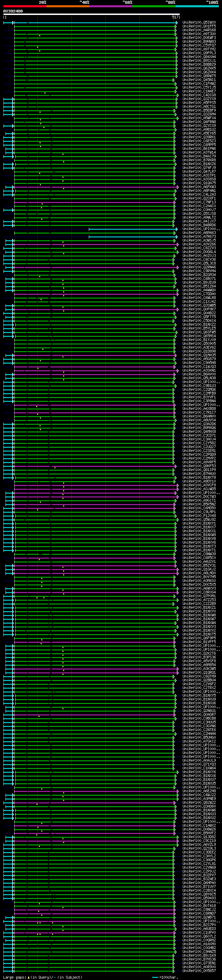
Task: Click label UniRef100_C9ANZ5
Action: [199, 951]
